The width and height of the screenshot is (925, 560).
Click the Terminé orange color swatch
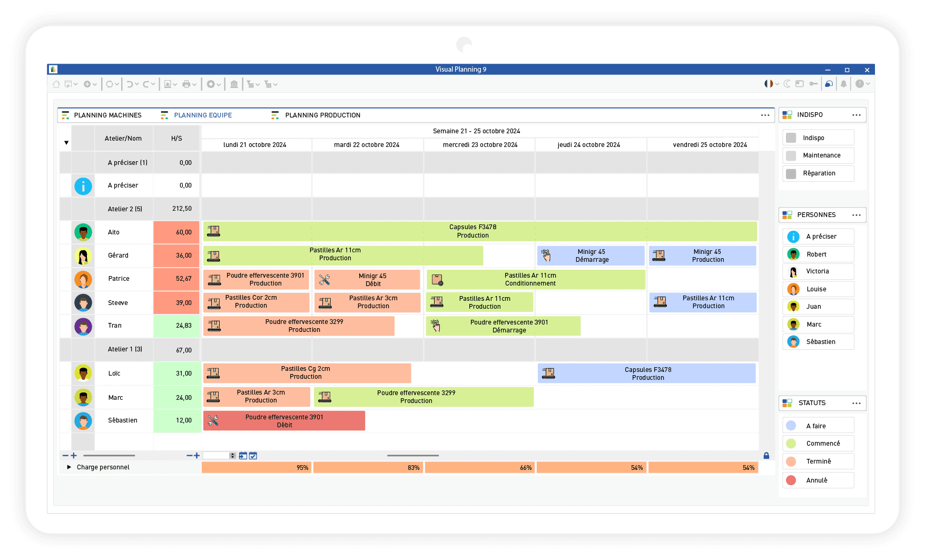[x=791, y=461]
